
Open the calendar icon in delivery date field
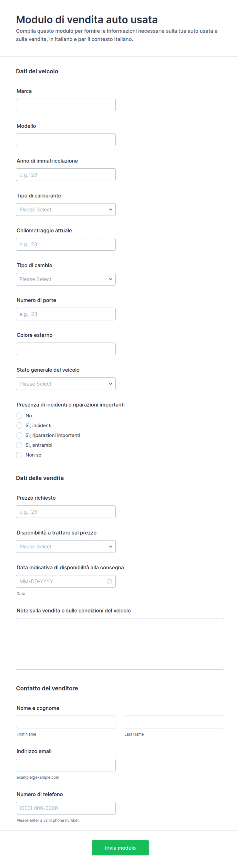(109, 581)
